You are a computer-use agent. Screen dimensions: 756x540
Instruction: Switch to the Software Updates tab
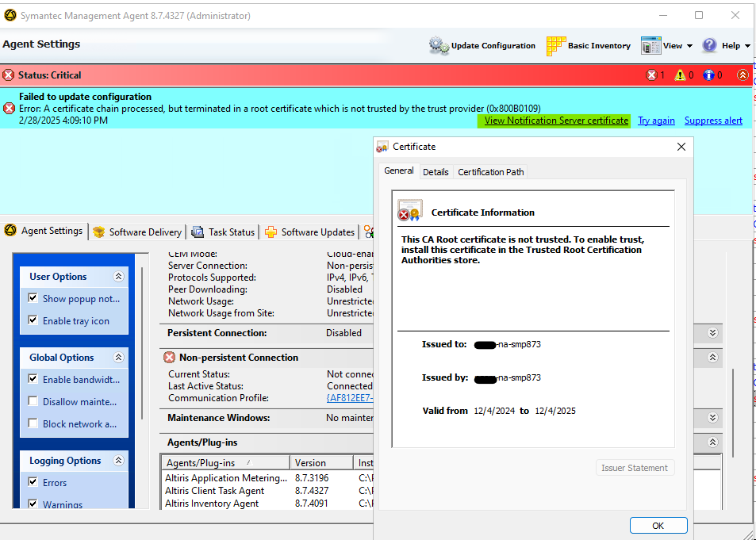tap(311, 232)
